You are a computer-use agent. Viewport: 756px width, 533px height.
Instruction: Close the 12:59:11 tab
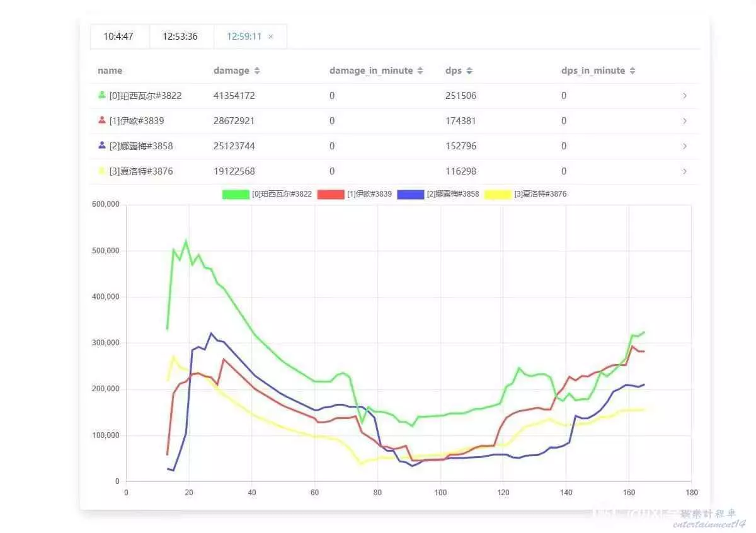(271, 37)
